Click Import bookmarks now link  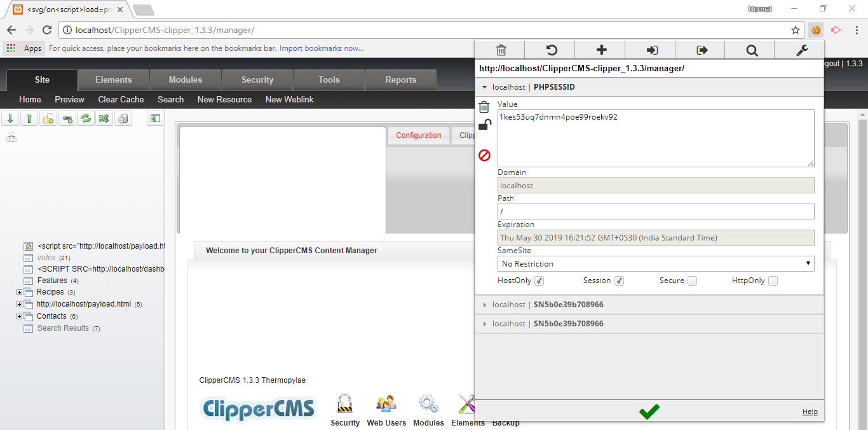[322, 48]
